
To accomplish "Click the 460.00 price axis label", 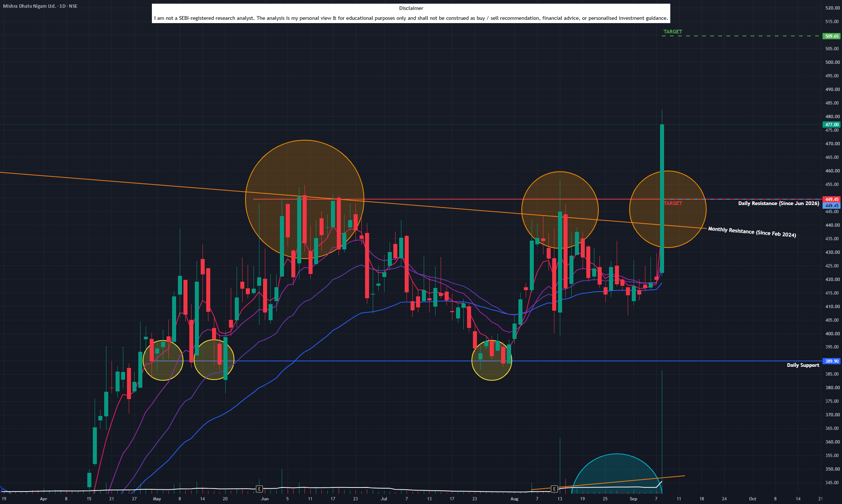I will pyautogui.click(x=832, y=171).
